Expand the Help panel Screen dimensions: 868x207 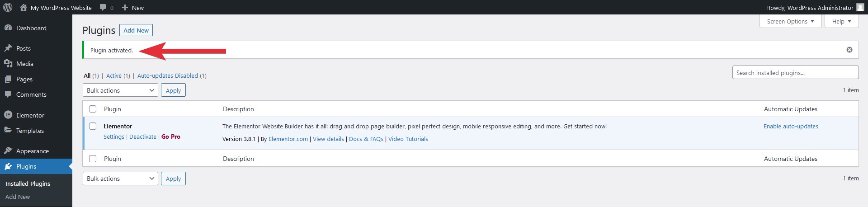point(841,21)
